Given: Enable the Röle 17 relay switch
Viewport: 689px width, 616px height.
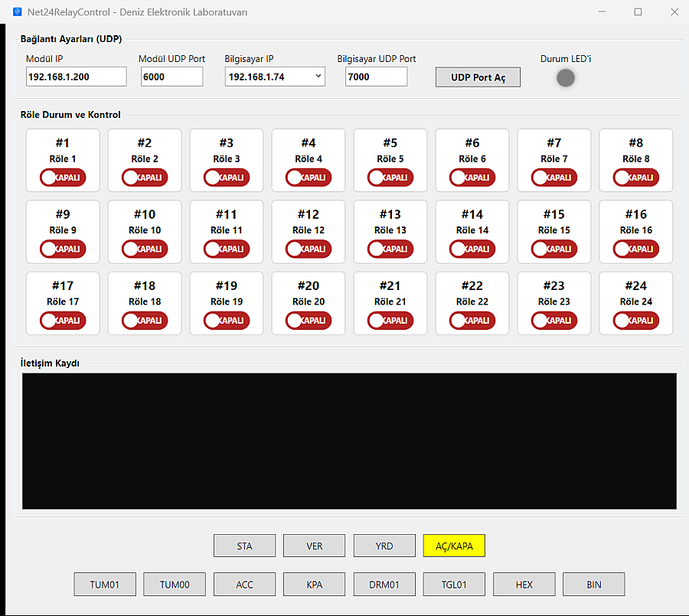Looking at the screenshot, I should (63, 321).
